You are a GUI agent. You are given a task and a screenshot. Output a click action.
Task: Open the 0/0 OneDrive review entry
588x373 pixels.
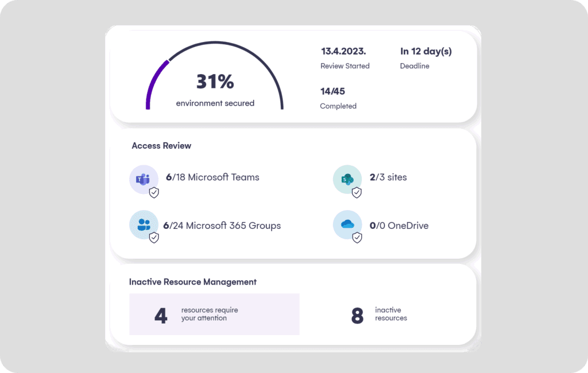(x=399, y=225)
